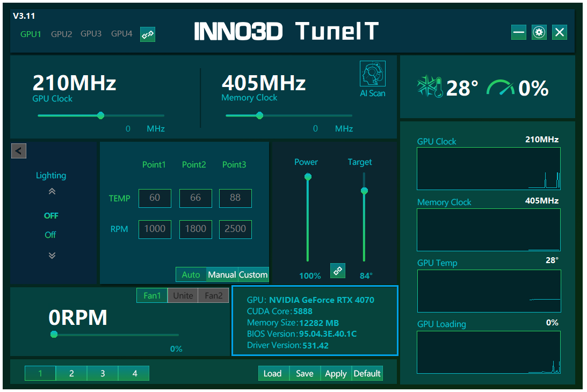Select Manual fan mode
Viewport: 587px width, 392px height.
tap(222, 274)
